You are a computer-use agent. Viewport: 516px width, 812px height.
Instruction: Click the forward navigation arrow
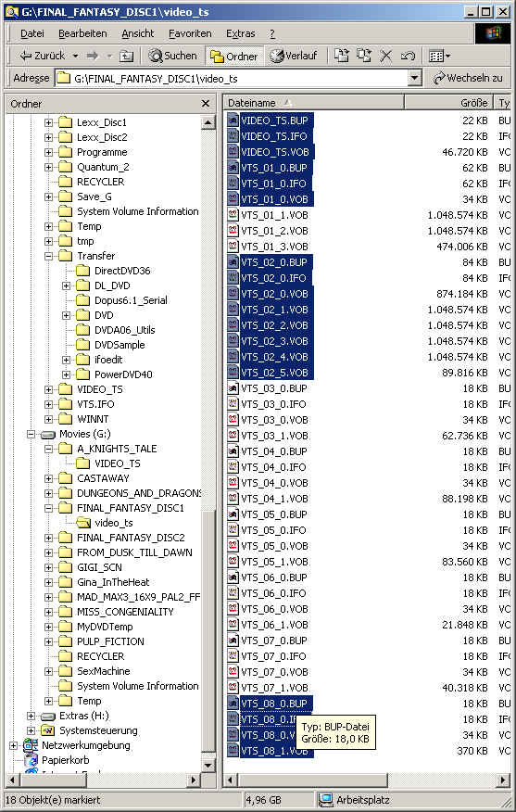92,56
